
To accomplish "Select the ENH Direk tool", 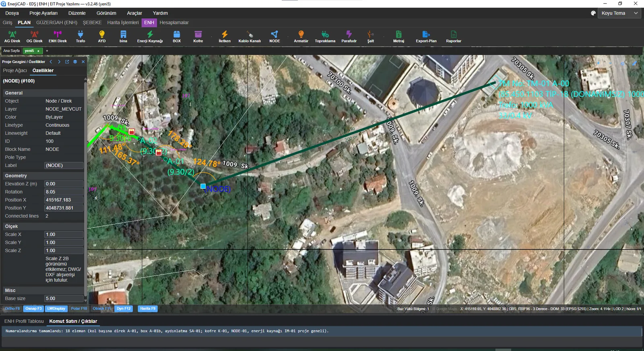I will (x=58, y=37).
